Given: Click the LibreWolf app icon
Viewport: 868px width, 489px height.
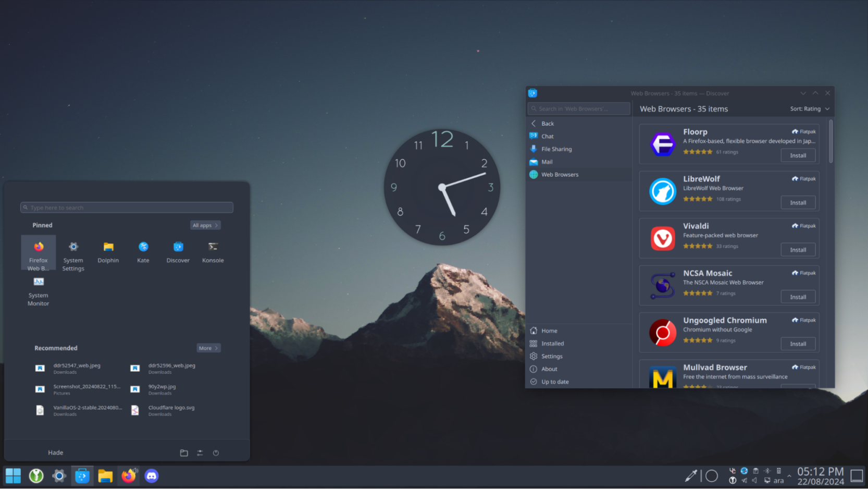Looking at the screenshot, I should pos(662,191).
